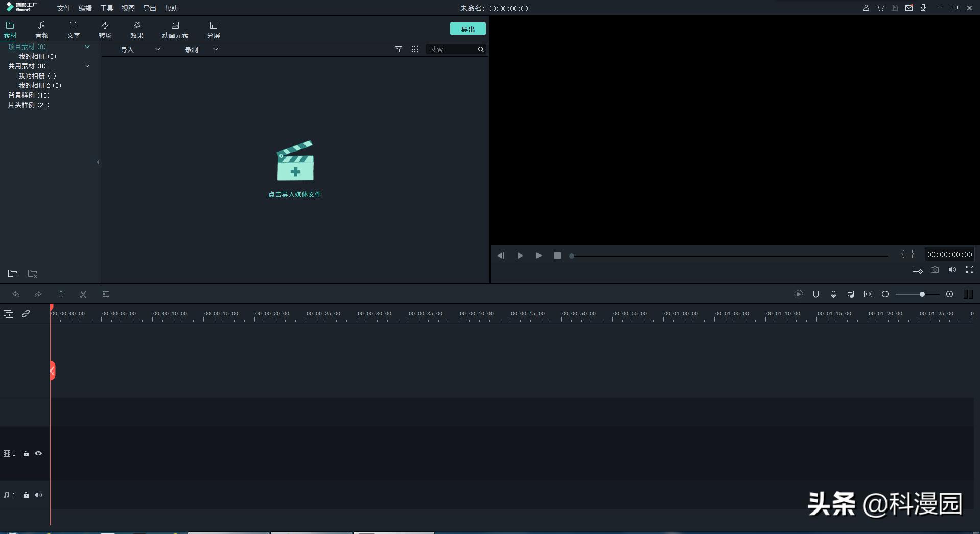The height and width of the screenshot is (534, 980).
Task: Click the delete trash icon in timeline toolbar
Action: (x=61, y=294)
